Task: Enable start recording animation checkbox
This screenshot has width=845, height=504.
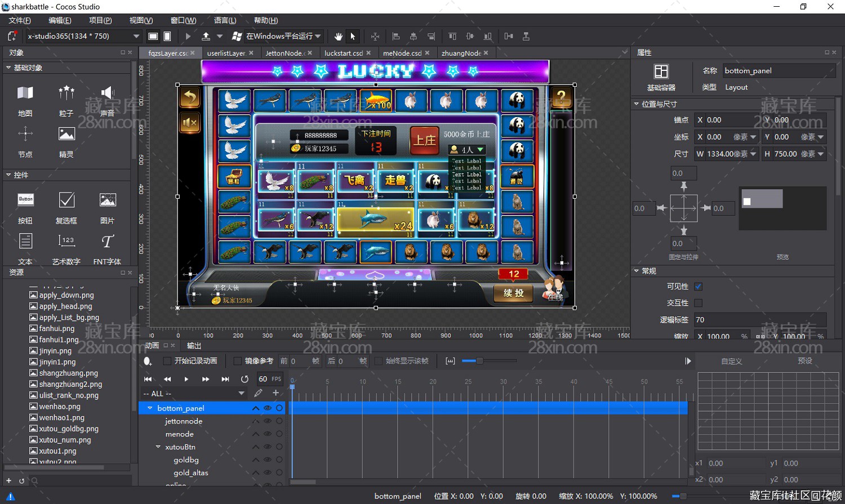Action: (x=167, y=361)
